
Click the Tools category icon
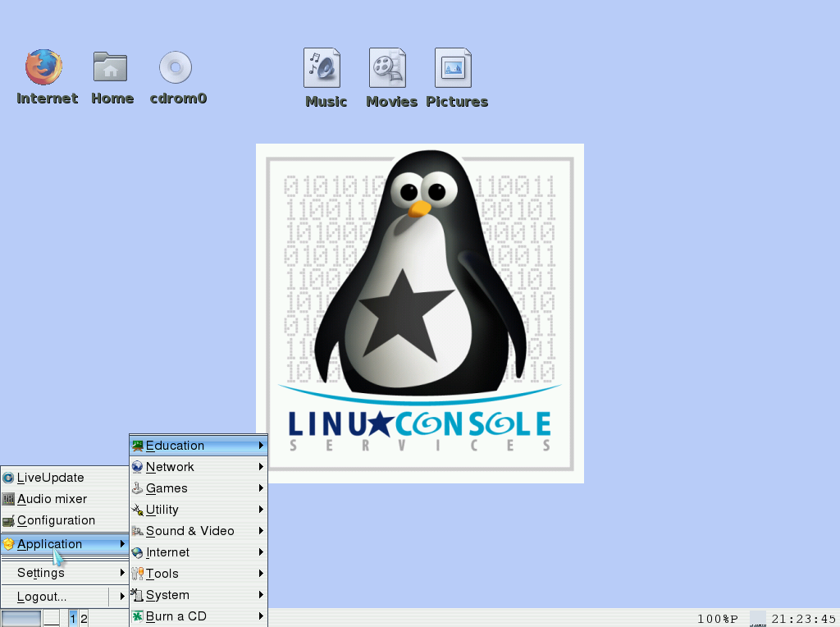(138, 574)
